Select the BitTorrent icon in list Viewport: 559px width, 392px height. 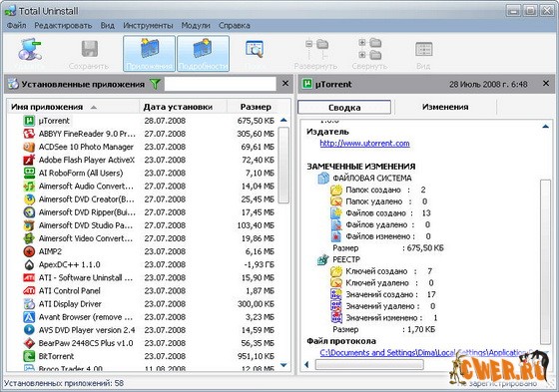[29, 356]
